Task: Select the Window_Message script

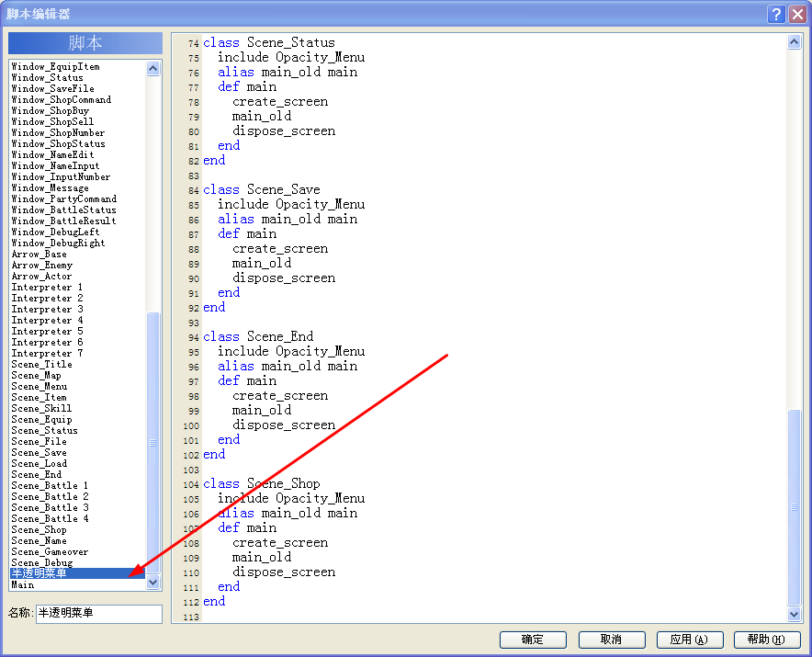Action: [x=78, y=188]
